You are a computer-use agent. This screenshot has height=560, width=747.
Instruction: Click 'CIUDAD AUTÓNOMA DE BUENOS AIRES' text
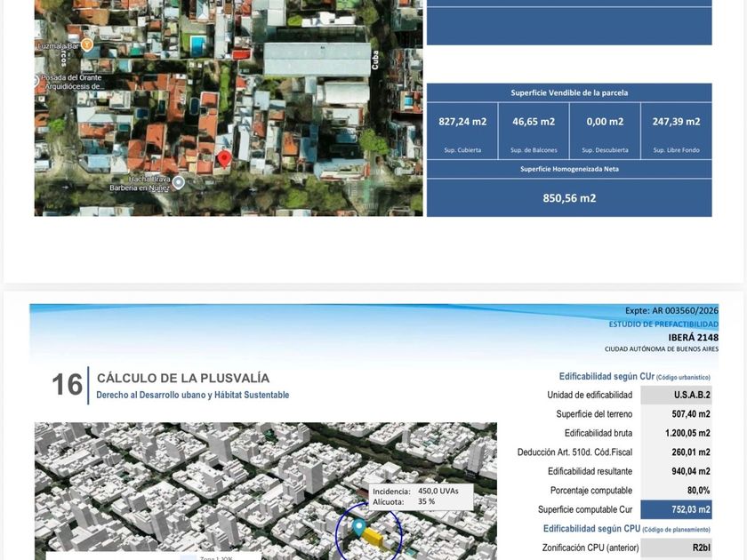coord(662,349)
